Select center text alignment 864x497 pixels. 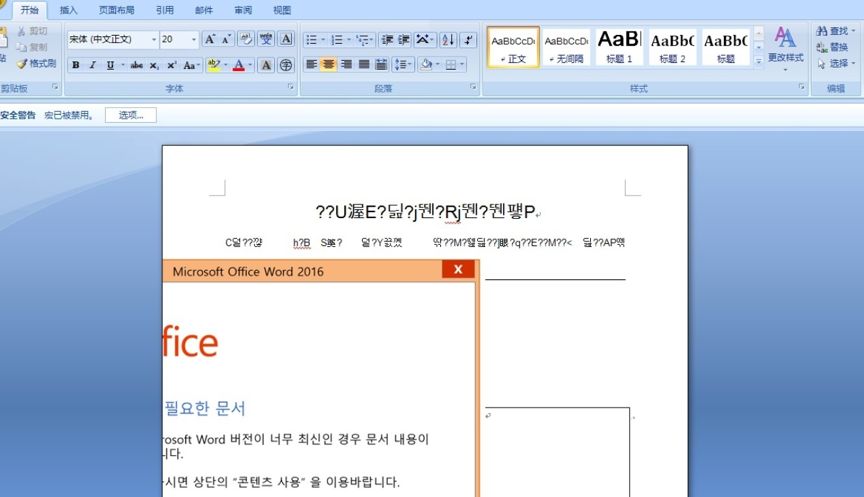click(327, 65)
